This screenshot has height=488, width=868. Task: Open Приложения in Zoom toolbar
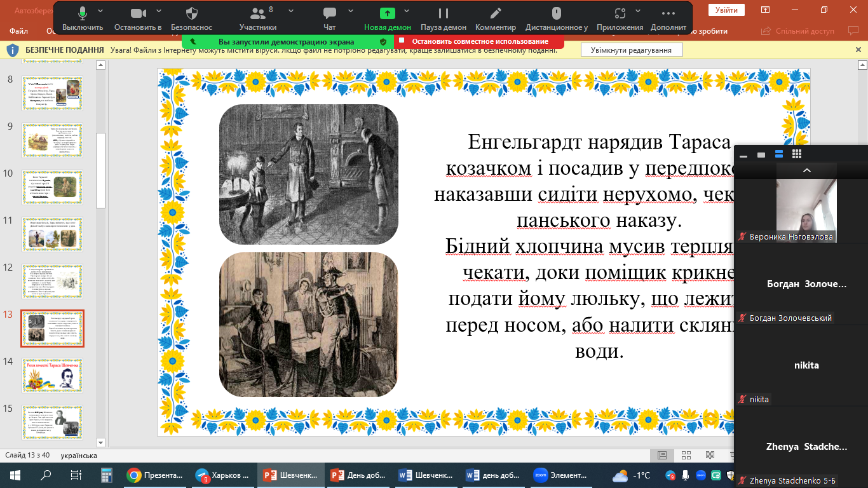pos(620,19)
